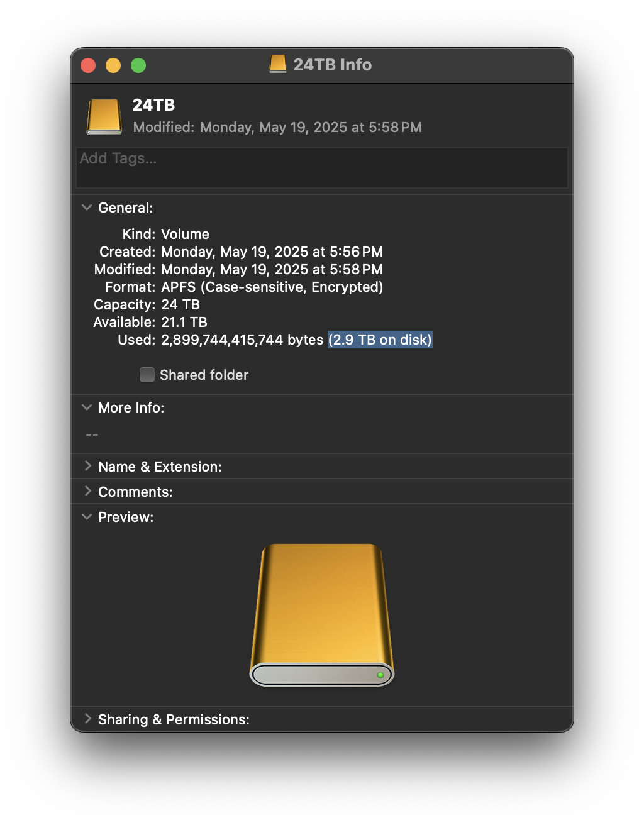This screenshot has height=825, width=644.
Task: Zoom the 24TB Info window with green button
Action: (138, 65)
